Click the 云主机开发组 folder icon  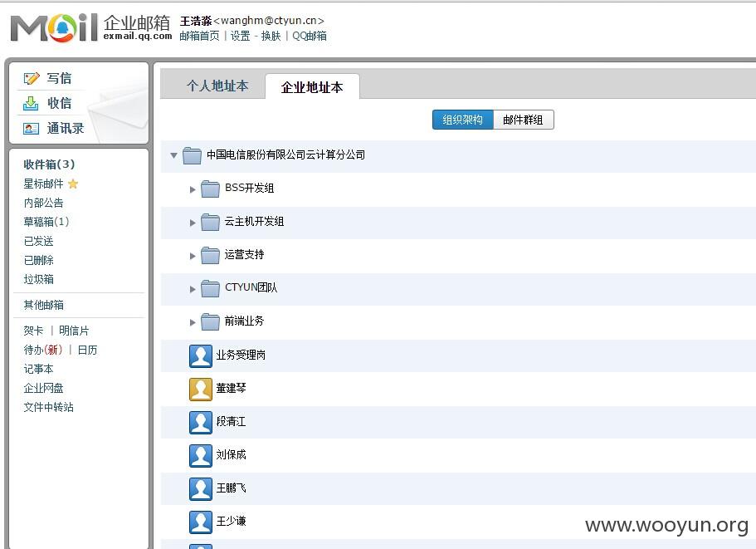tap(210, 222)
